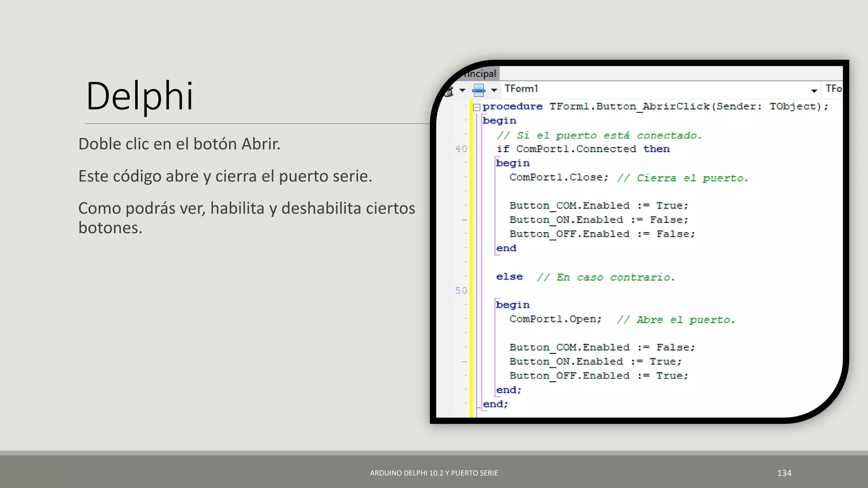
Task: Click the procedure TForm1.Button_AbrirClick declaration line
Action: click(655, 107)
